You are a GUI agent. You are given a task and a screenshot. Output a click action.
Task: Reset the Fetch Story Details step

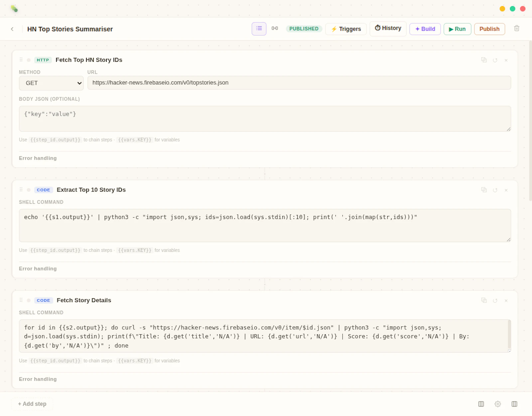(495, 301)
